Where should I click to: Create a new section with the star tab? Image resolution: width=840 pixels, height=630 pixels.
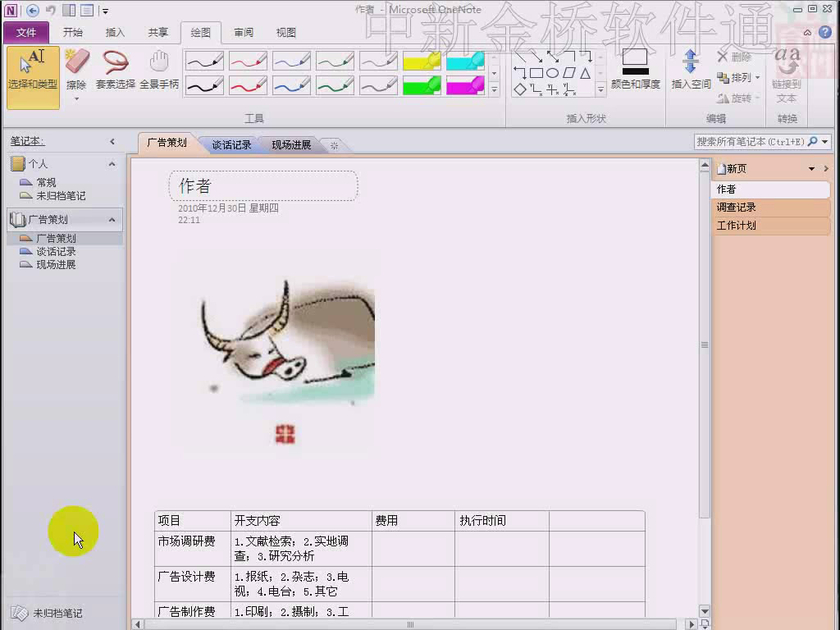click(335, 145)
